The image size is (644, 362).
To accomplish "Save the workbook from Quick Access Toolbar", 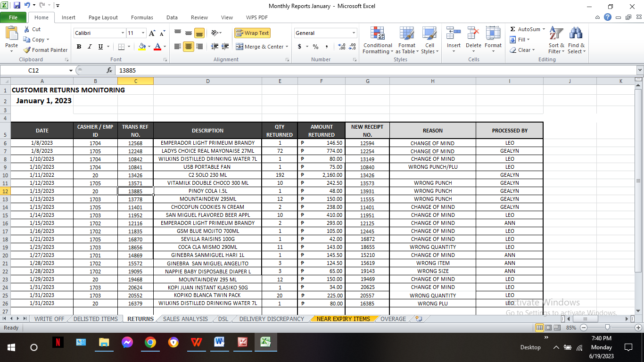I will [x=17, y=6].
